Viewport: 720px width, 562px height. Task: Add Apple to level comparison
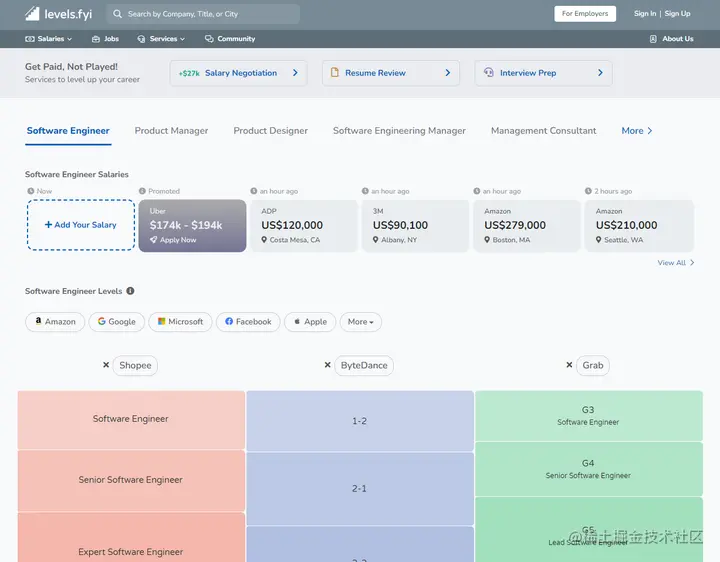pos(310,322)
